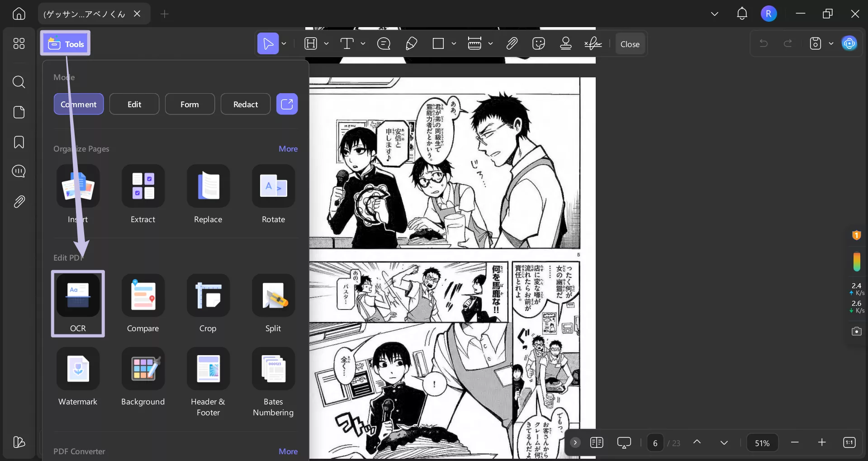Image resolution: width=868 pixels, height=461 pixels.
Task: Open the Tools menu tab
Action: tap(66, 44)
